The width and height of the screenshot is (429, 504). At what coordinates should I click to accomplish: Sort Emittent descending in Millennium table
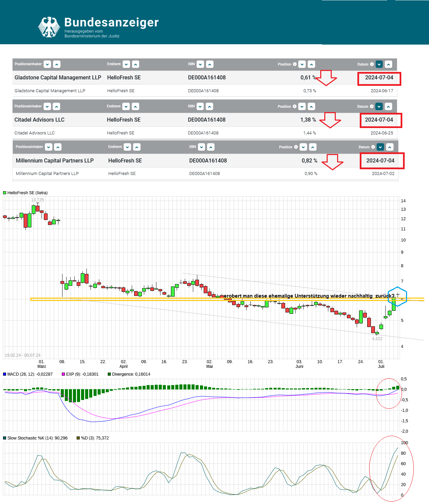coord(127,147)
